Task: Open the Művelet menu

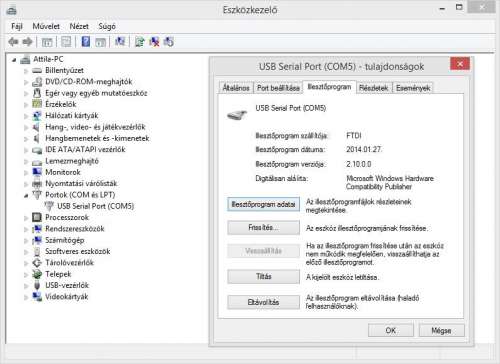Action: point(46,26)
